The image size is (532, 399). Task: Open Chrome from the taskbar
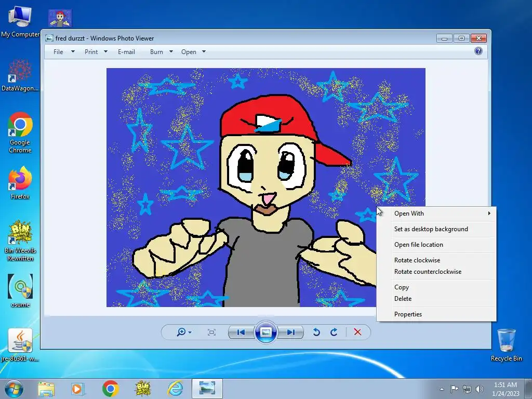(x=110, y=389)
